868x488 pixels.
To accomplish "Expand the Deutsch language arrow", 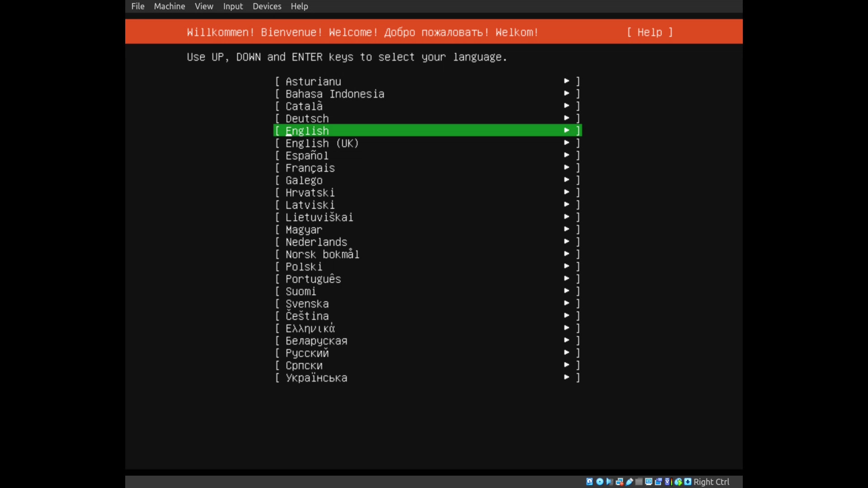I will click(x=566, y=118).
